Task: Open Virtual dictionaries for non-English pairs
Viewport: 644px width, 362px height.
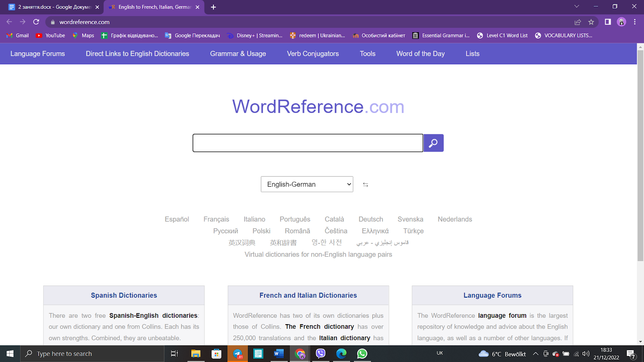Action: tap(318, 254)
